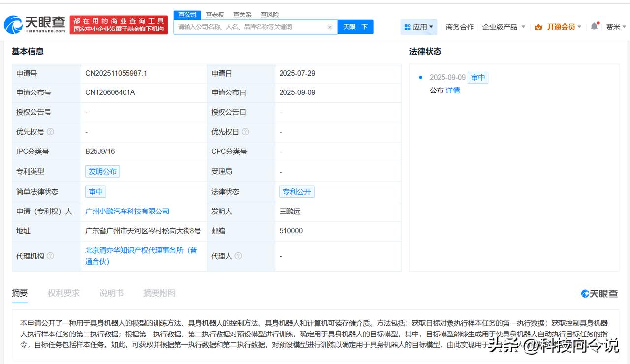630x364 pixels.
Task: Click the 2025-09-09 date in legal status timeline
Action: (447, 77)
